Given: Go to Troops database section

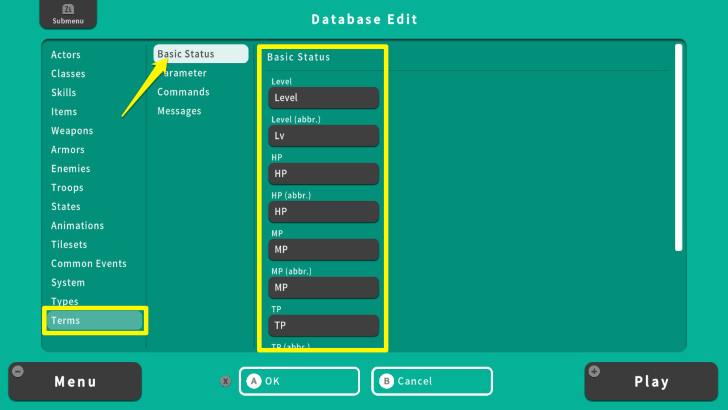Looking at the screenshot, I should coord(67,188).
